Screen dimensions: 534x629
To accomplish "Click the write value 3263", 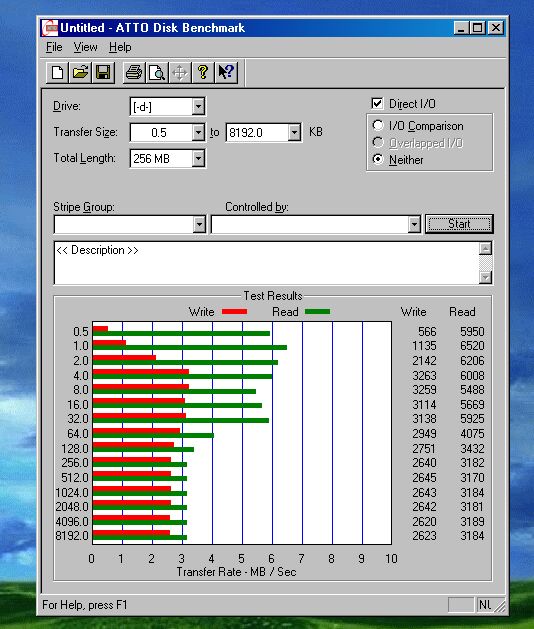I will click(x=424, y=375).
